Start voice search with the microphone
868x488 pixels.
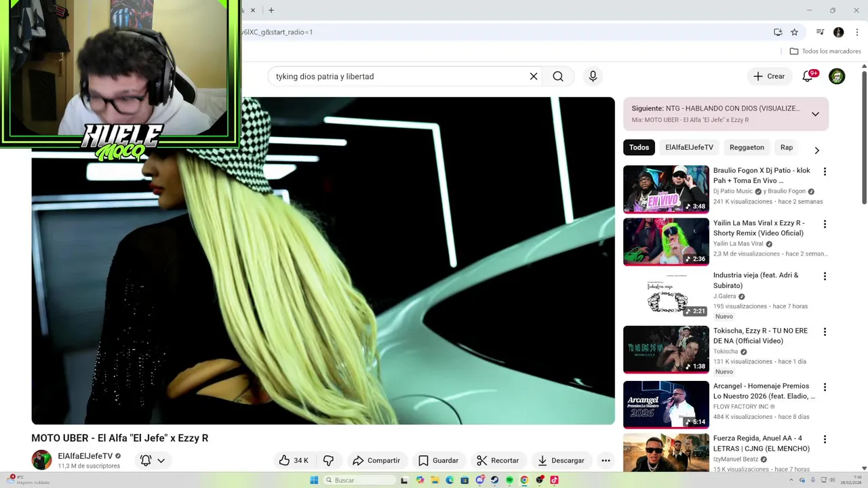point(593,77)
